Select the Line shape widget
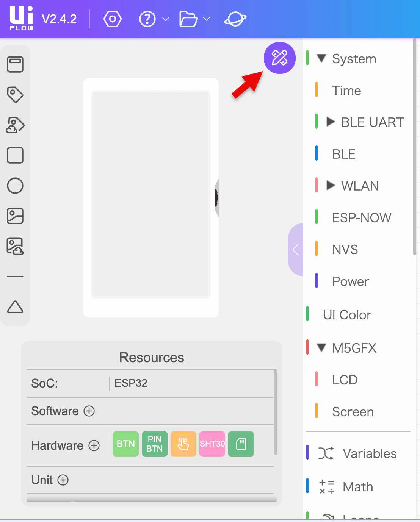 tap(15, 277)
